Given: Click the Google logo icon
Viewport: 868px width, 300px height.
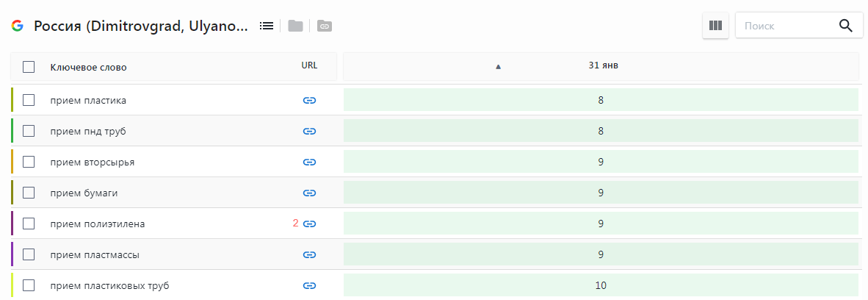Looking at the screenshot, I should pos(17,26).
